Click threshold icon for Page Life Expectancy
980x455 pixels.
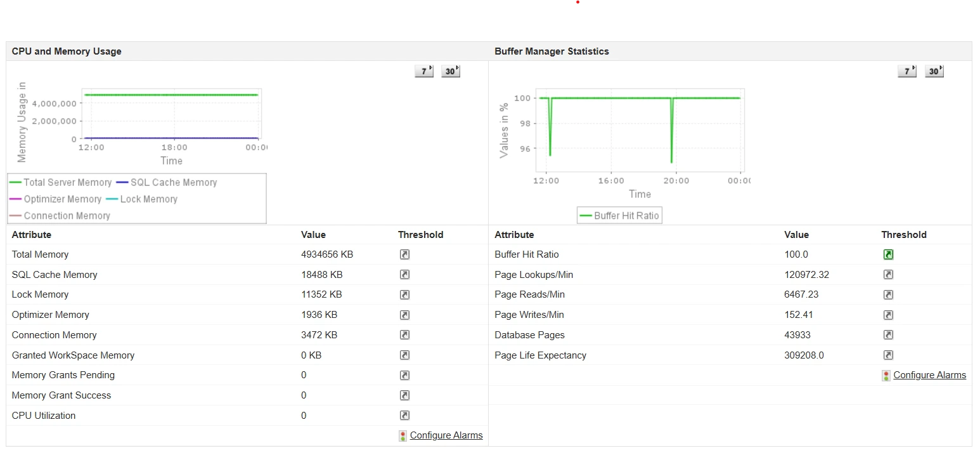tap(888, 355)
